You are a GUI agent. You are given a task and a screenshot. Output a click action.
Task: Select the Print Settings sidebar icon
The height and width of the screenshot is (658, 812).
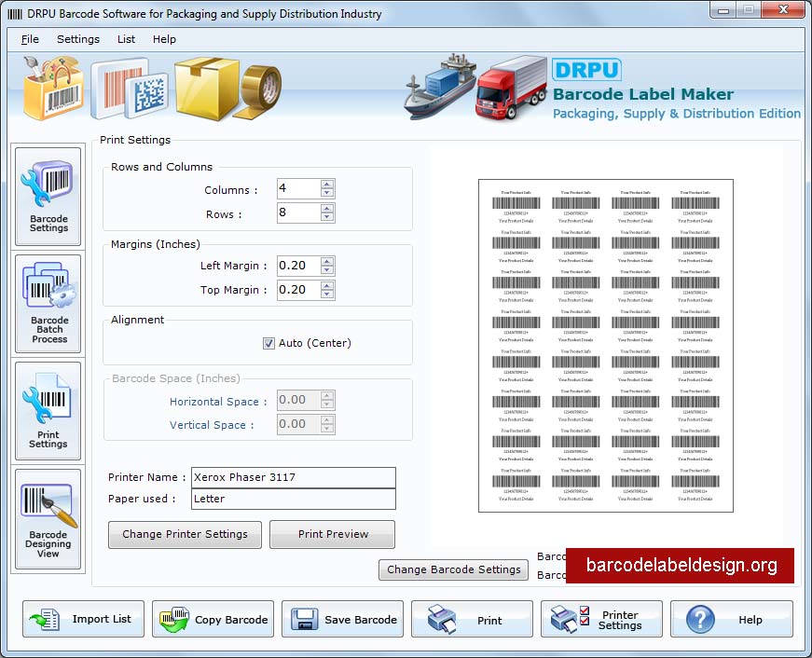pos(48,410)
